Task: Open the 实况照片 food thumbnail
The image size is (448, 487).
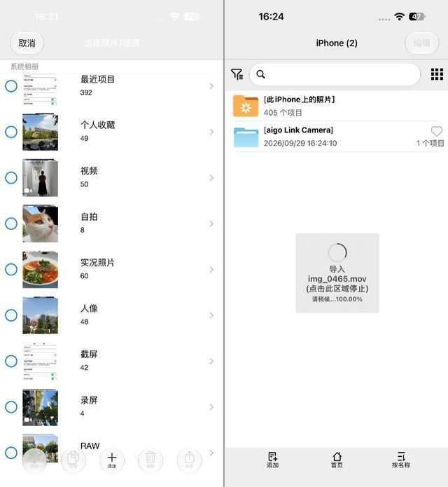Action: (x=40, y=269)
